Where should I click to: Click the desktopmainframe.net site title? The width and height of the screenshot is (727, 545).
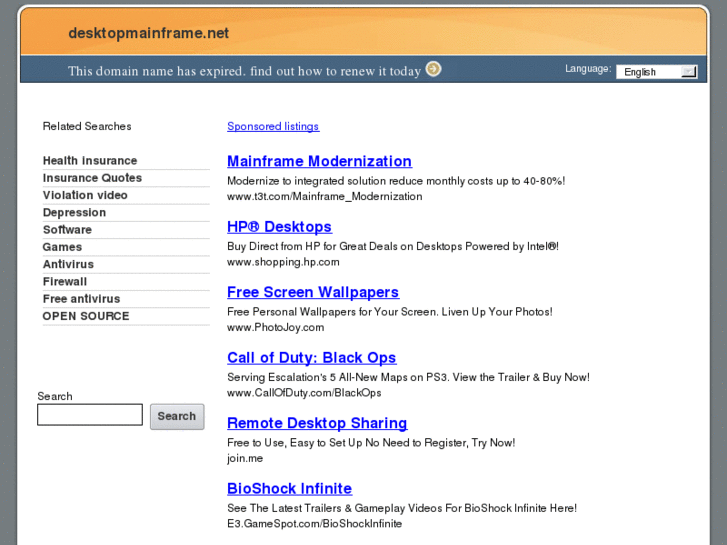[148, 33]
